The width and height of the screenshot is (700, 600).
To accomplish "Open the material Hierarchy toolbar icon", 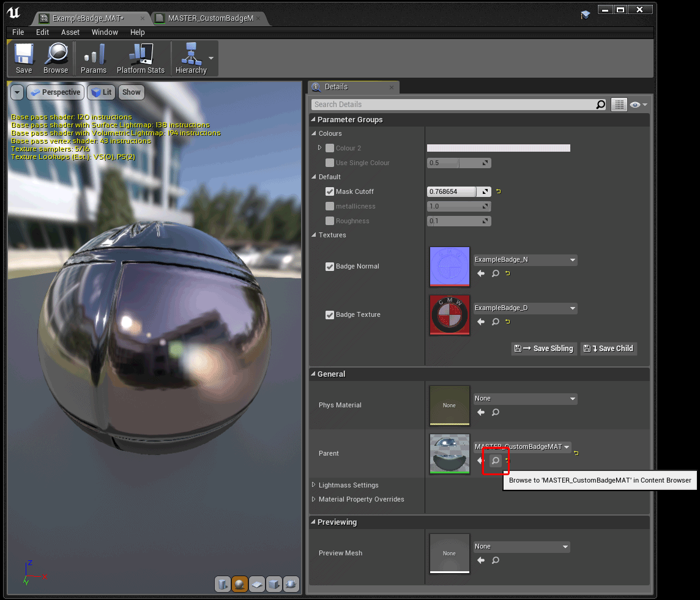I will (x=192, y=58).
